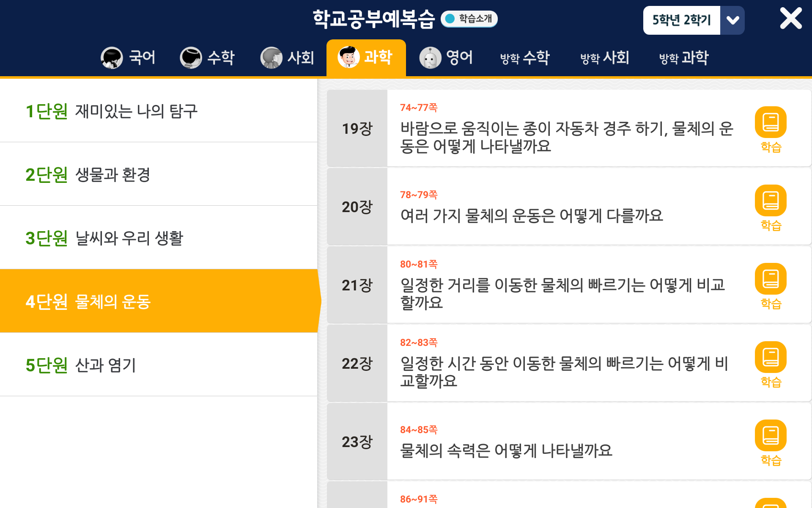Select the 국어 subject character icon

(x=112, y=58)
